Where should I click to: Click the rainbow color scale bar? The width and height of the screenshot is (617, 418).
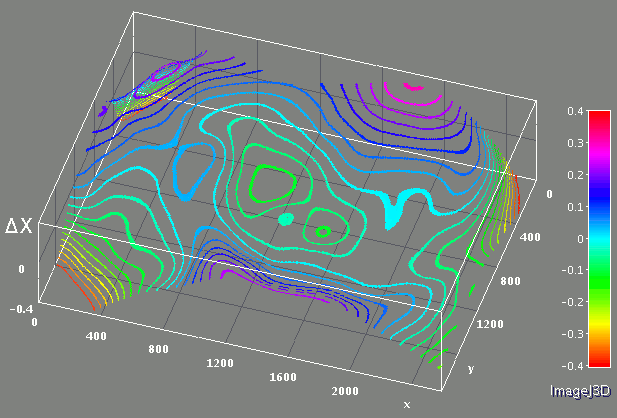pos(599,239)
